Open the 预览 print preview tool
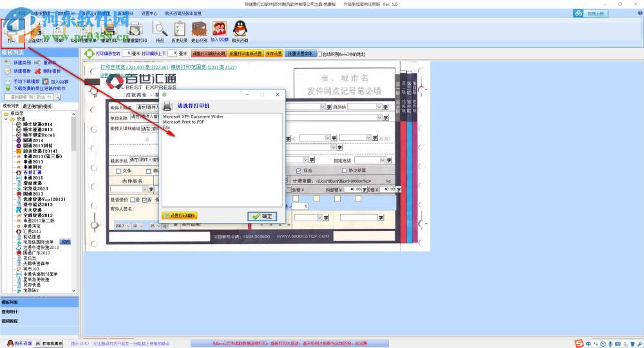Screen dimensions: 644x348 click(159, 32)
